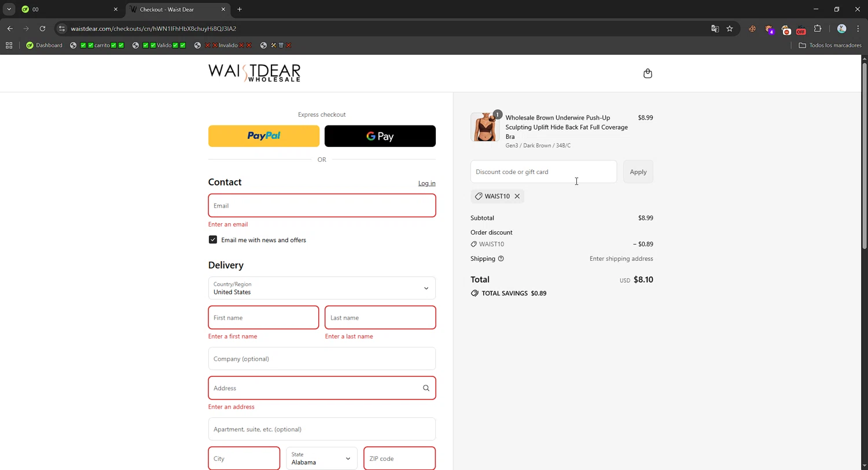Open the Google Translate page icon
Screen dimensions: 868x470
[x=715, y=29]
